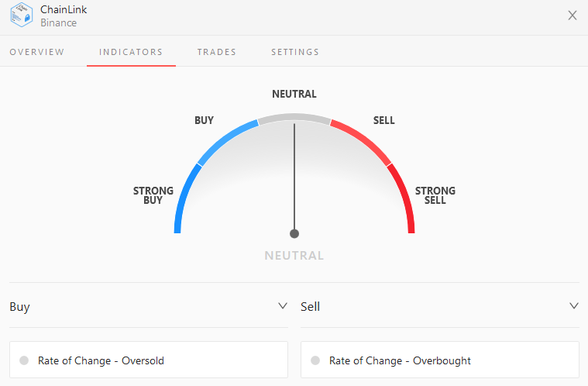Go to the Trades tab
The image size is (588, 386).
pyautogui.click(x=217, y=52)
